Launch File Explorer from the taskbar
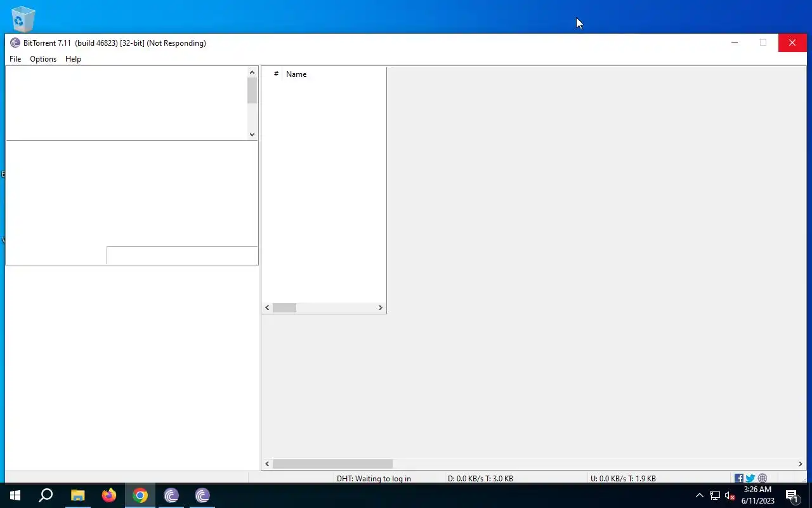The image size is (812, 508). (x=77, y=495)
